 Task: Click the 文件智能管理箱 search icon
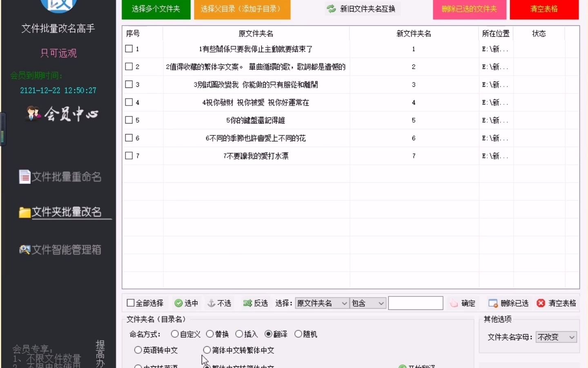coord(24,249)
